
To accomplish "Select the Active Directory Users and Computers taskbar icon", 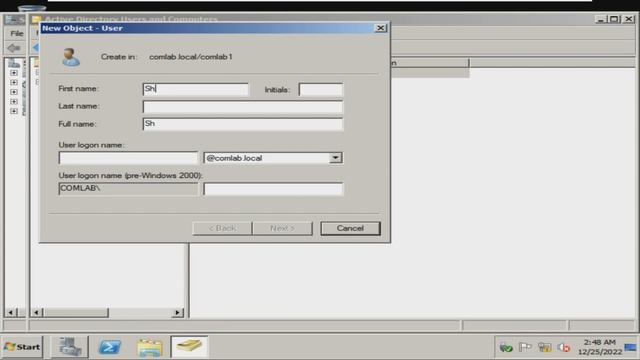I will point(189,347).
